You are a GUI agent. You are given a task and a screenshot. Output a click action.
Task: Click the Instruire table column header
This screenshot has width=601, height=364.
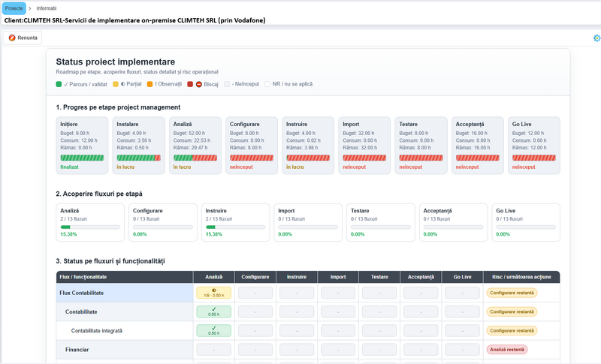point(297,277)
